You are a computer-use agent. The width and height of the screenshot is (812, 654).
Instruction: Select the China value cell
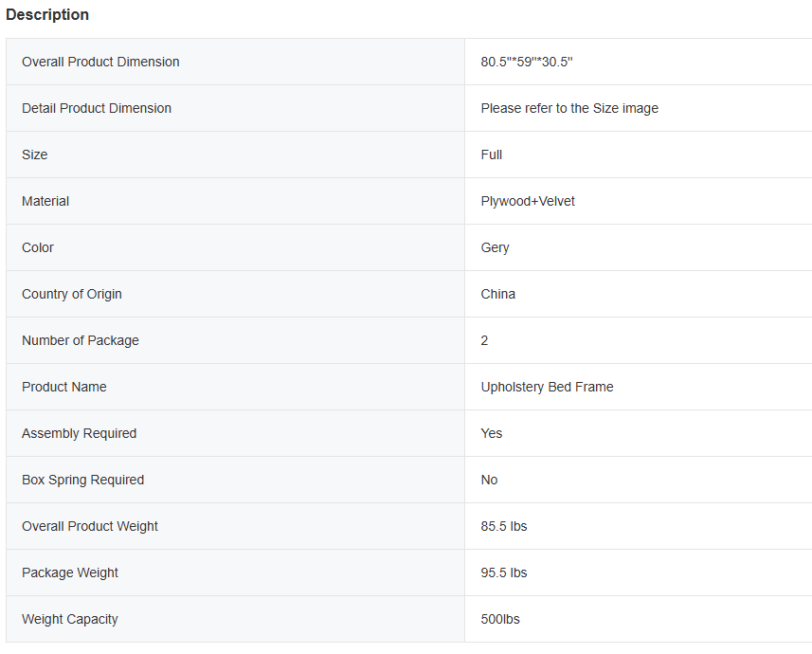(498, 294)
